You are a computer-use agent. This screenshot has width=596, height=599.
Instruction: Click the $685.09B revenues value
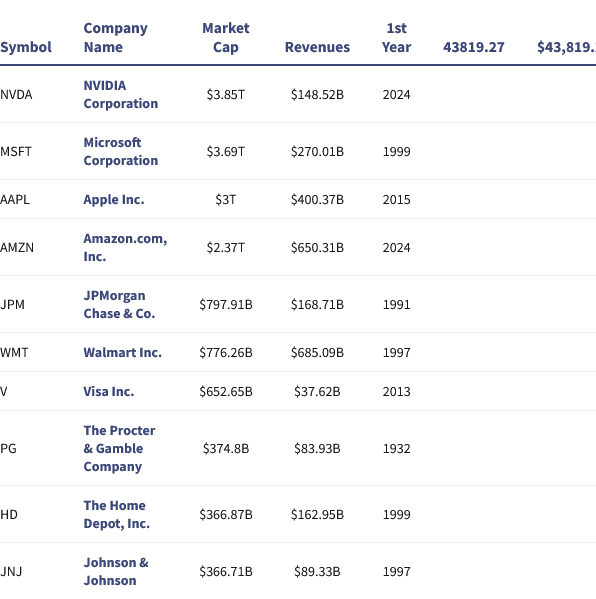pyautogui.click(x=317, y=352)
